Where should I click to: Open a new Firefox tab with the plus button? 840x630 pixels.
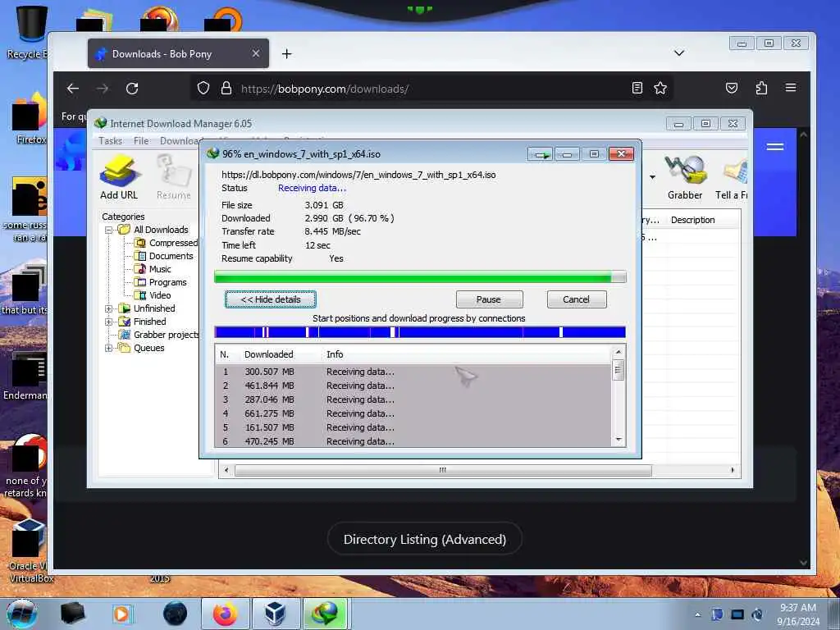click(286, 53)
